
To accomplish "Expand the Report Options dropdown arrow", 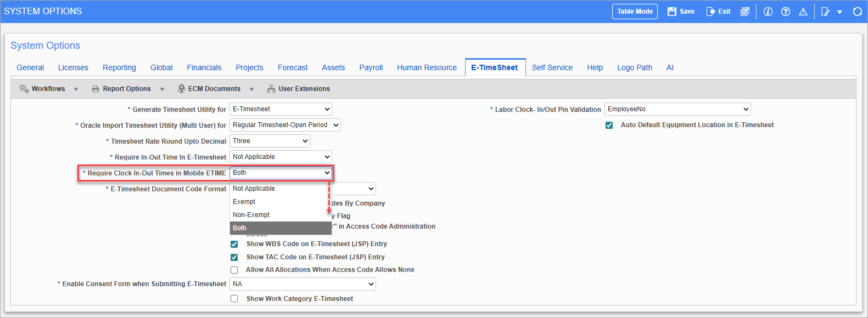I will point(162,89).
